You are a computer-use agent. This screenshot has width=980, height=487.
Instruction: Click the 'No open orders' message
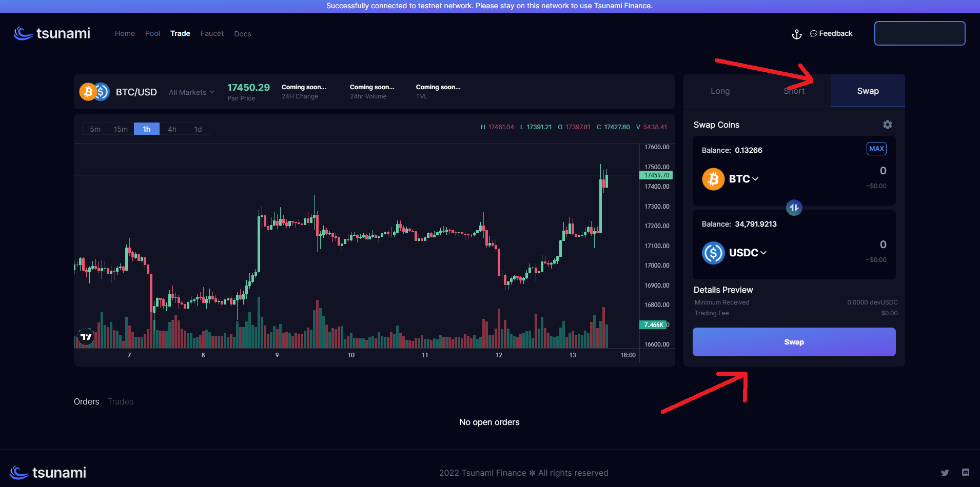pyautogui.click(x=489, y=422)
